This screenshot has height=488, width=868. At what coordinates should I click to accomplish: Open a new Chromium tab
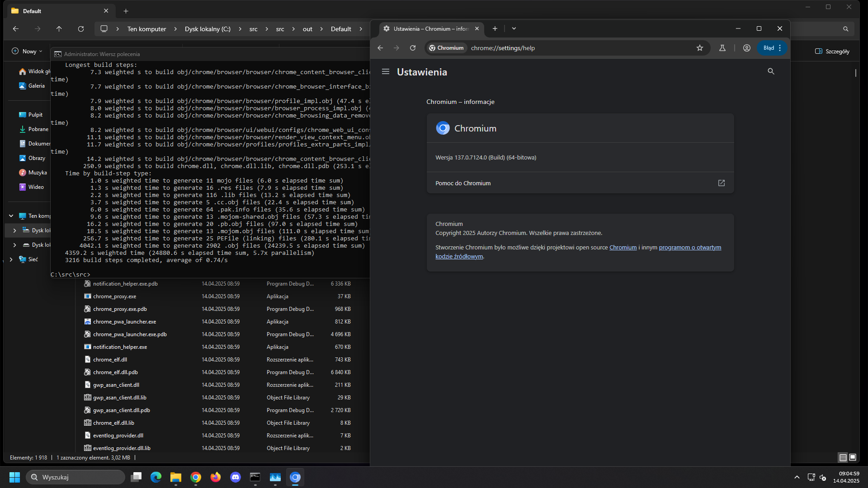pyautogui.click(x=495, y=28)
